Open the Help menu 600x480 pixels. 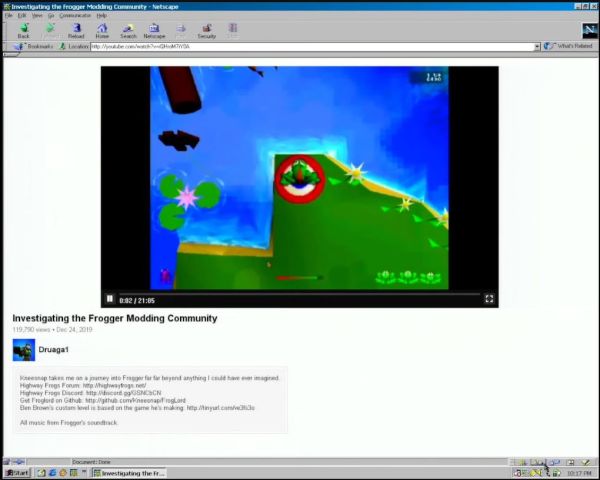click(102, 16)
